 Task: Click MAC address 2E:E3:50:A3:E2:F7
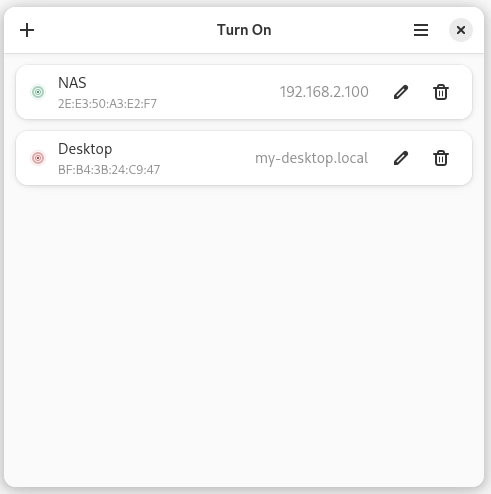[107, 104]
